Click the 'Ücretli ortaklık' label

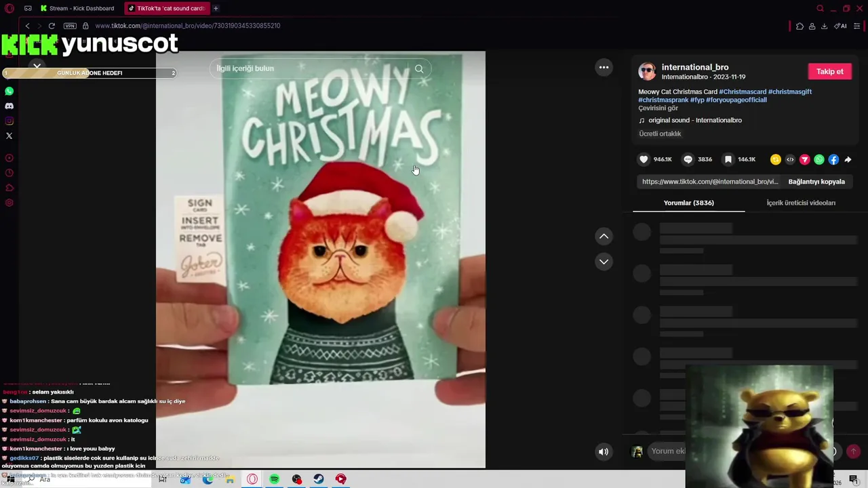tap(660, 134)
